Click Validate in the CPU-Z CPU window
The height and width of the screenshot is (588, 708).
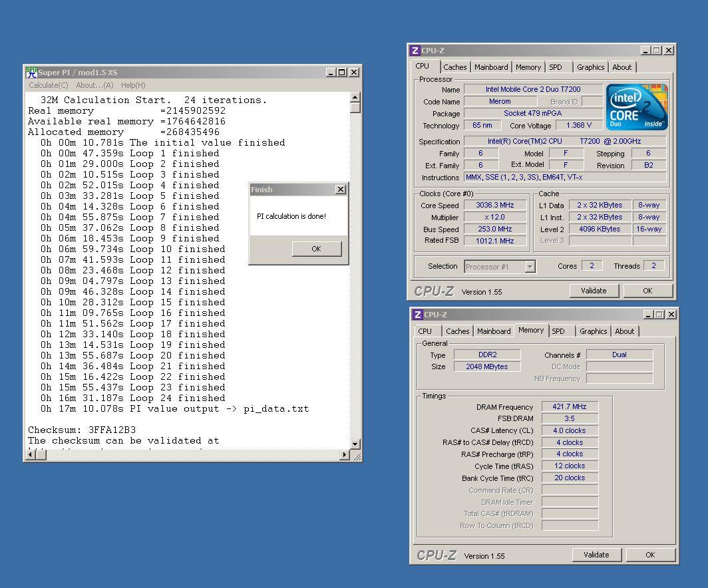(594, 291)
